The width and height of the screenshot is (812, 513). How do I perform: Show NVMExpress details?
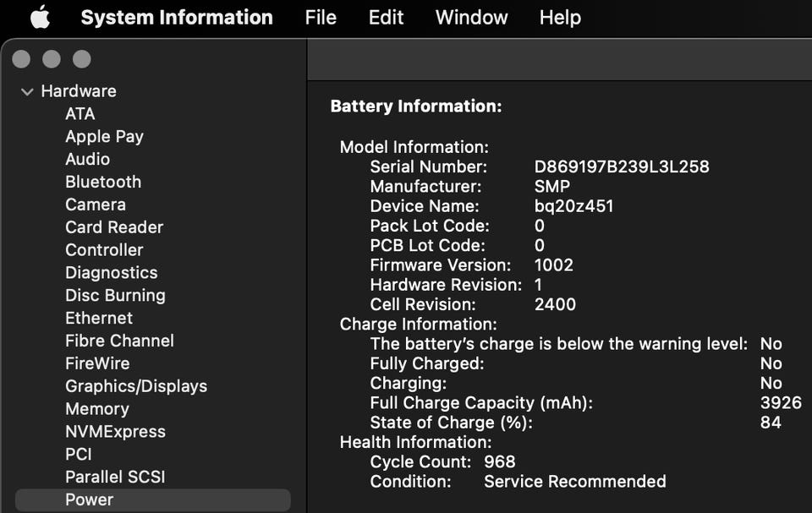(x=115, y=432)
